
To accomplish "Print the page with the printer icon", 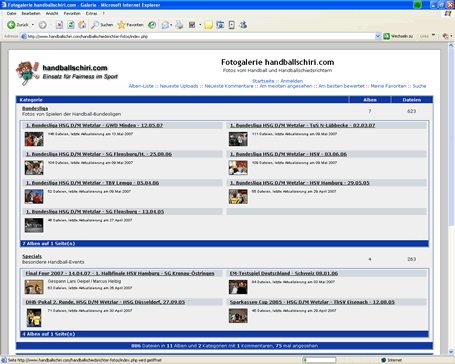I will 179,25.
